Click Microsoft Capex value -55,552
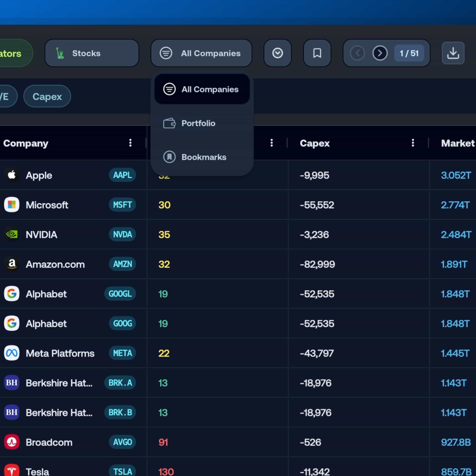 317,205
